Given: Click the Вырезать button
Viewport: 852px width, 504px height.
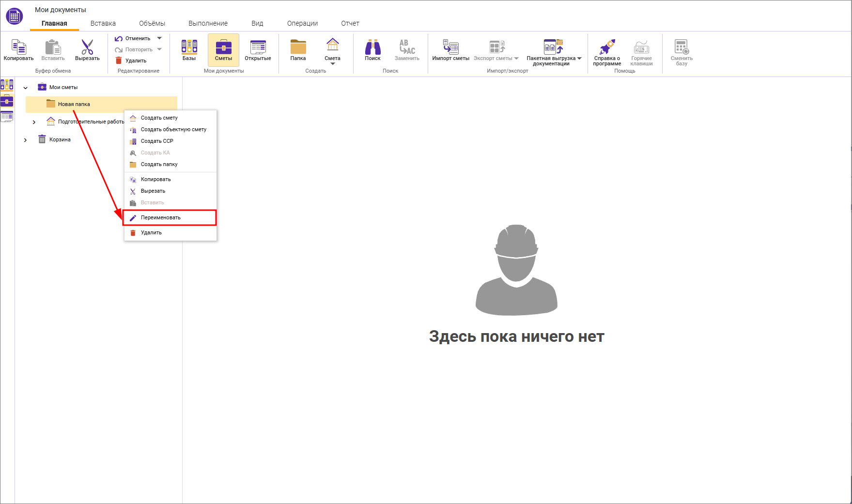Looking at the screenshot, I should (87, 50).
